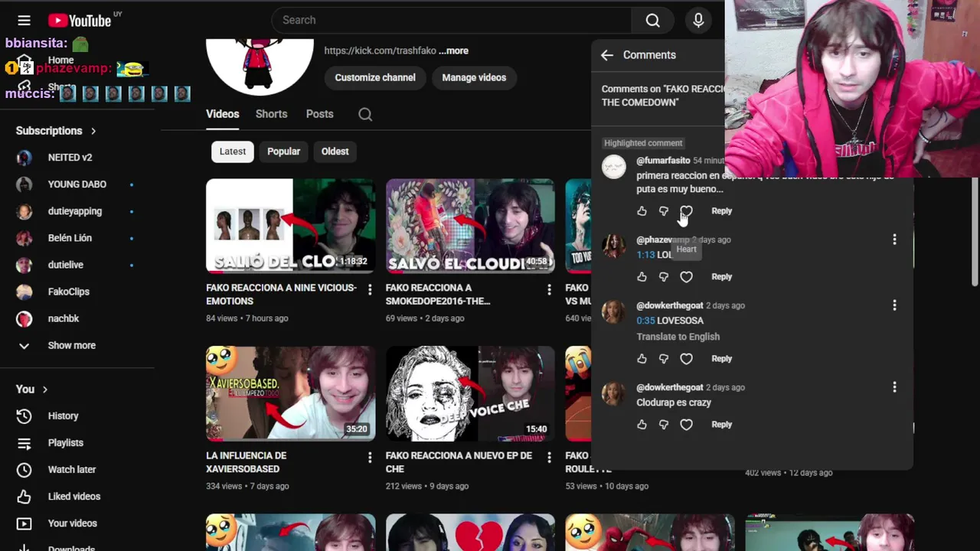Open XAVIERSOBASED video thumbnail
The width and height of the screenshot is (980, 551).
(x=291, y=394)
